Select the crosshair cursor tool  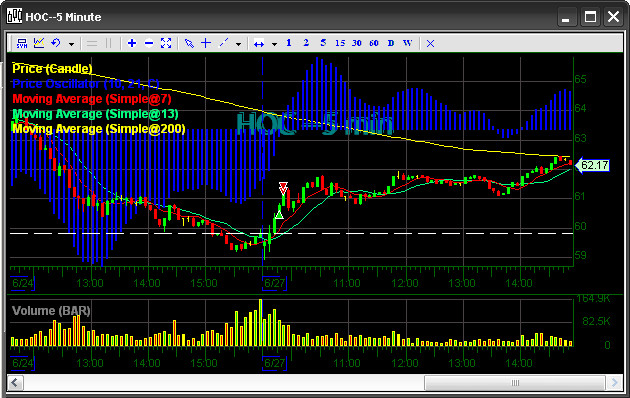[x=206, y=43]
